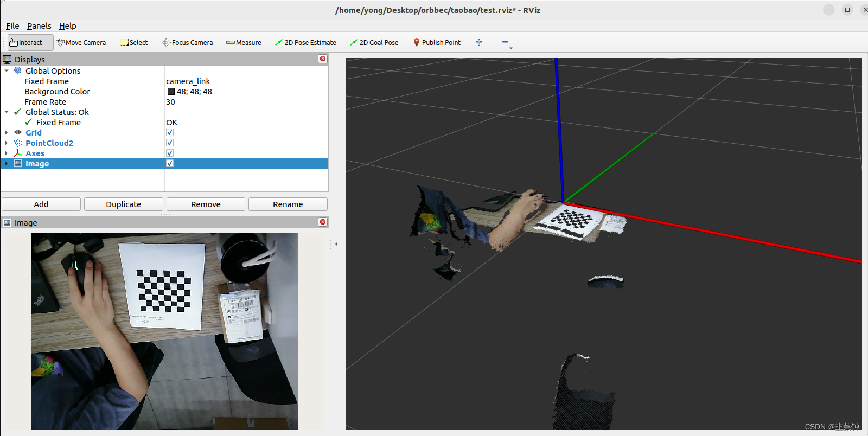
Task: Select the Image display row
Action: pos(164,163)
